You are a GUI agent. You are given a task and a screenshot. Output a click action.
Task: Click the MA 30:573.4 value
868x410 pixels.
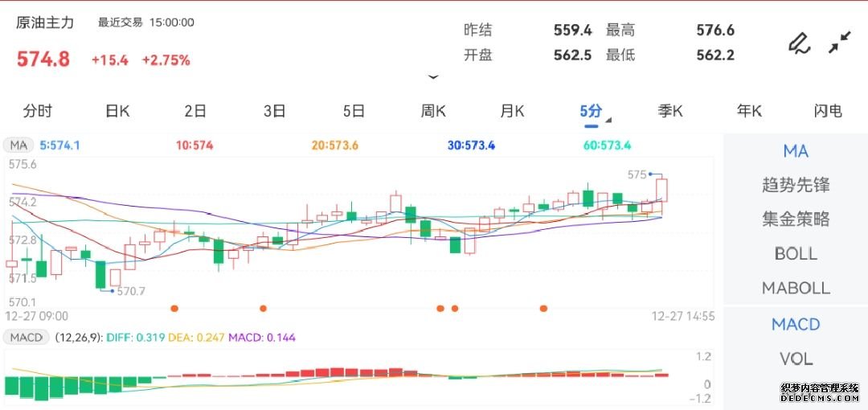471,146
